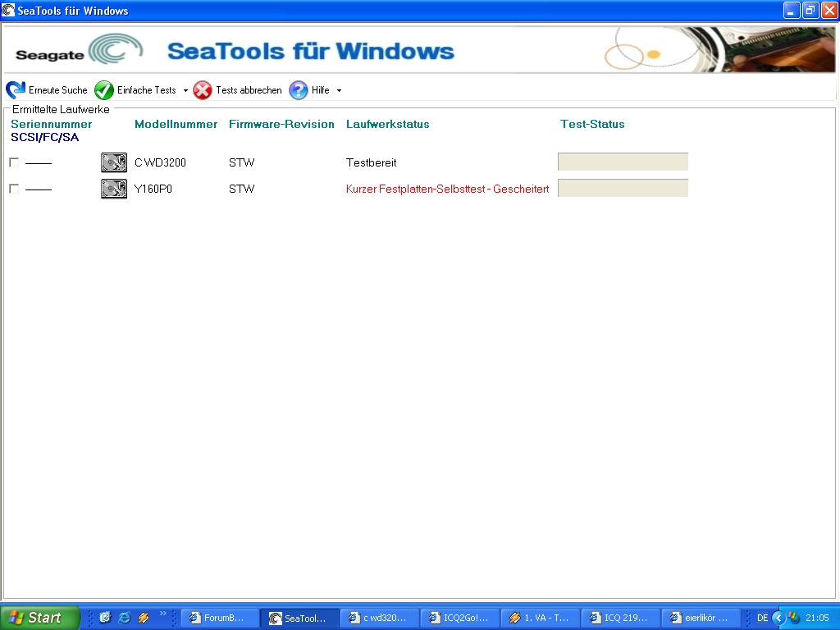840x630 pixels.
Task: Click the hard drive icon for CWD3200
Action: [114, 162]
